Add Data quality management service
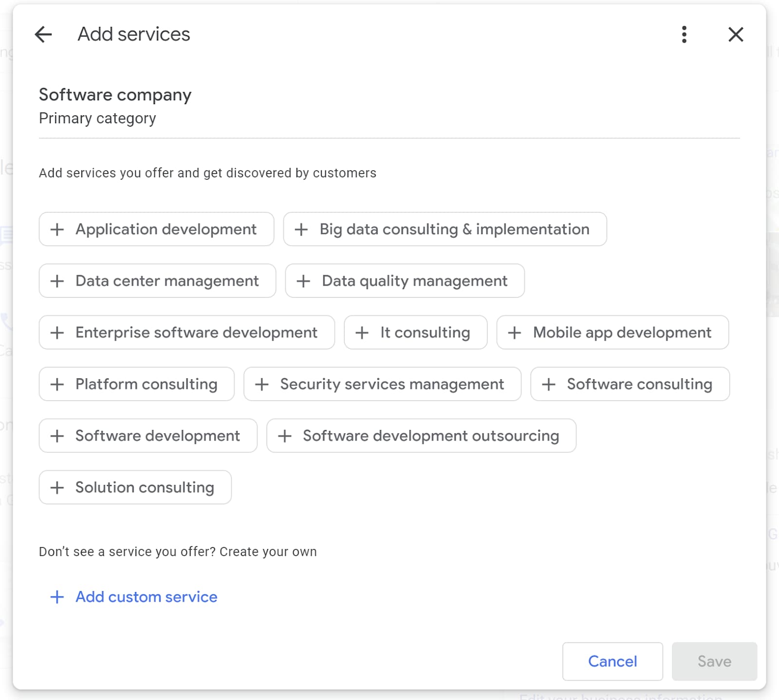 click(x=405, y=281)
